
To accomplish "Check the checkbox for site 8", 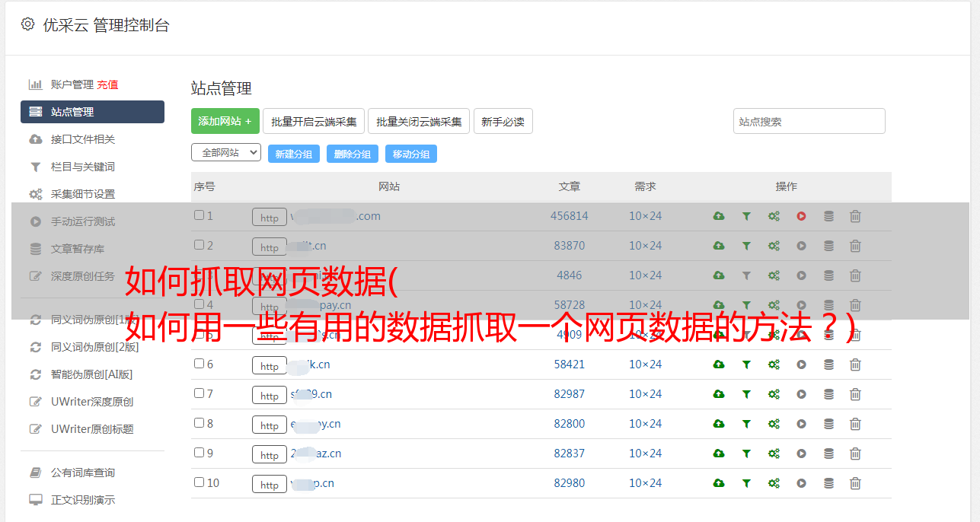I will pyautogui.click(x=199, y=423).
